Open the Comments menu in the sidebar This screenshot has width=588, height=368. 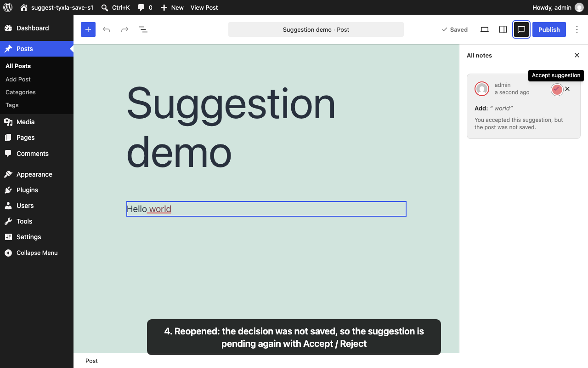pyautogui.click(x=37, y=154)
